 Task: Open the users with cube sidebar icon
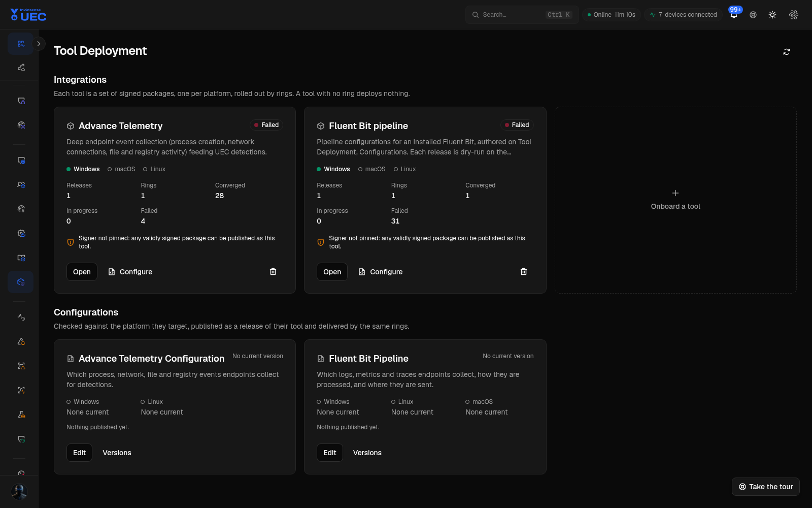21,185
